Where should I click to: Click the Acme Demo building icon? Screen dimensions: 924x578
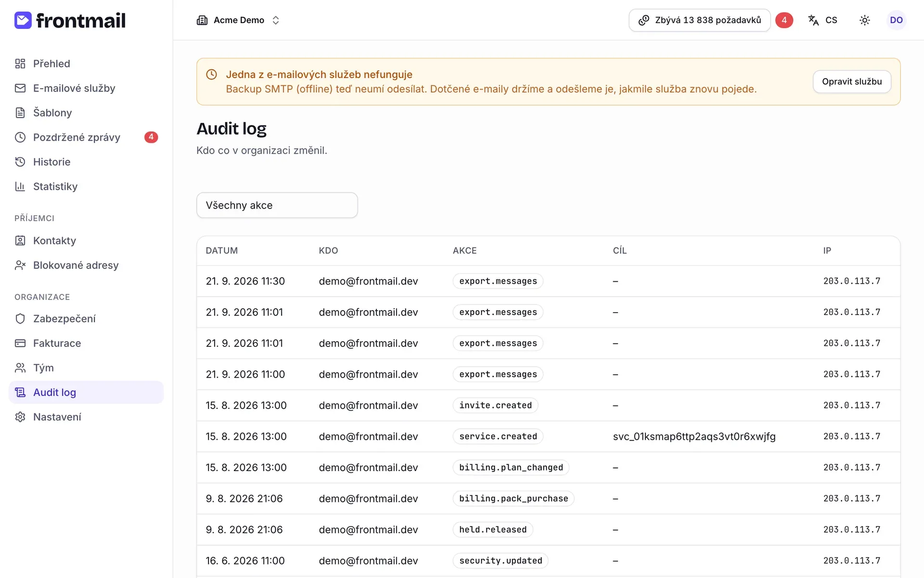tap(202, 20)
